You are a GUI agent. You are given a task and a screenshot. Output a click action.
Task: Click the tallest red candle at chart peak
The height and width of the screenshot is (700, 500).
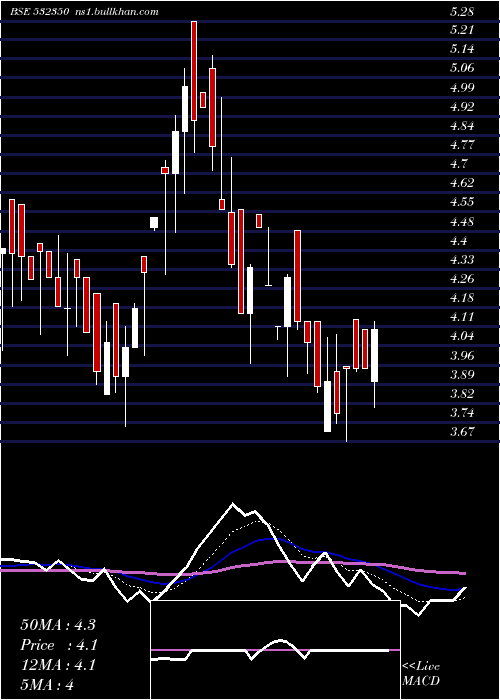pos(194,71)
